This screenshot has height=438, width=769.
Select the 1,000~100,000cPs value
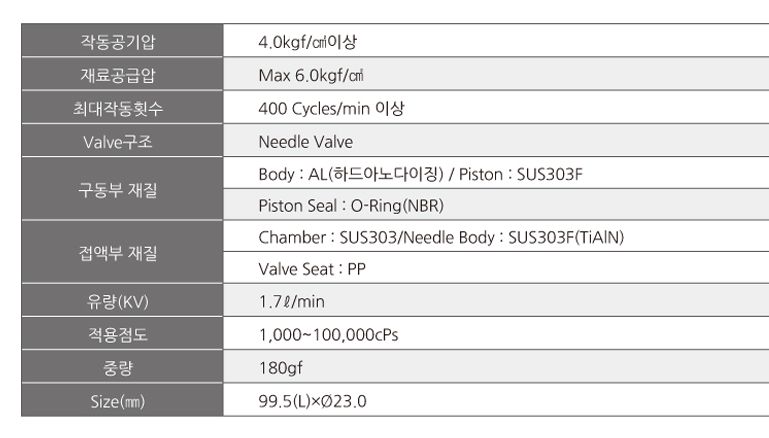tap(328, 335)
